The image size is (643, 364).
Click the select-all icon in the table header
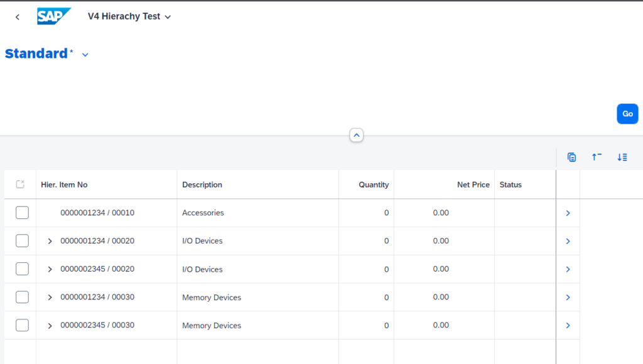(x=21, y=184)
